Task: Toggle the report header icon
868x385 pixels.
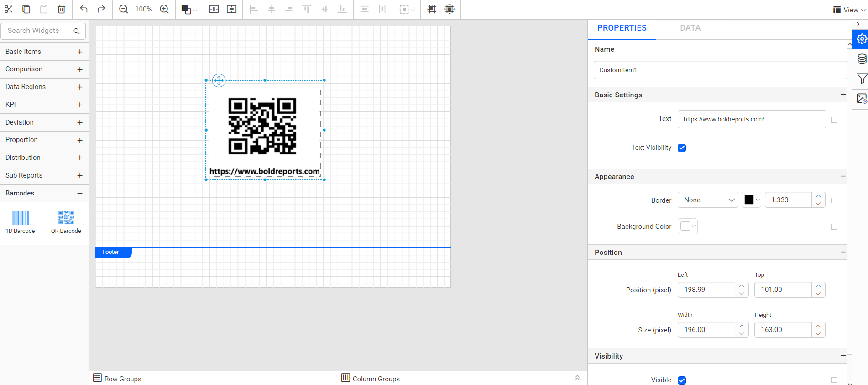Action: click(x=214, y=9)
